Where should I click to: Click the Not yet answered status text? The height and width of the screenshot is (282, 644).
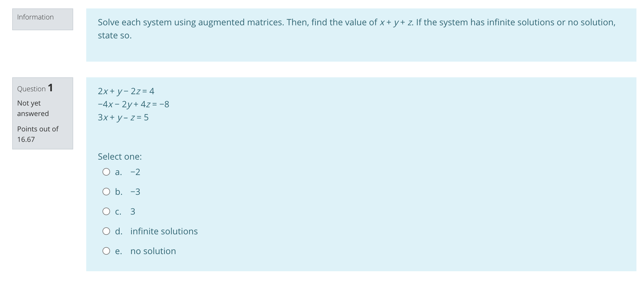[33, 108]
